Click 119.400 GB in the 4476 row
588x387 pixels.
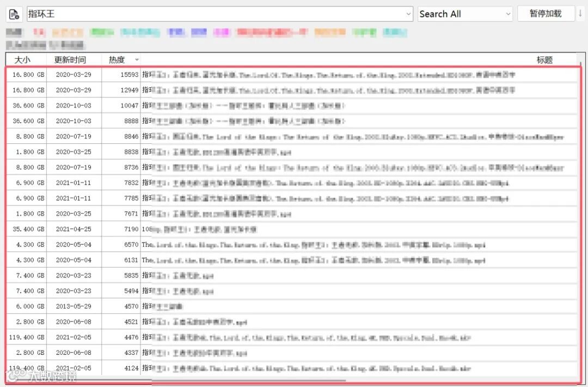[27, 337]
